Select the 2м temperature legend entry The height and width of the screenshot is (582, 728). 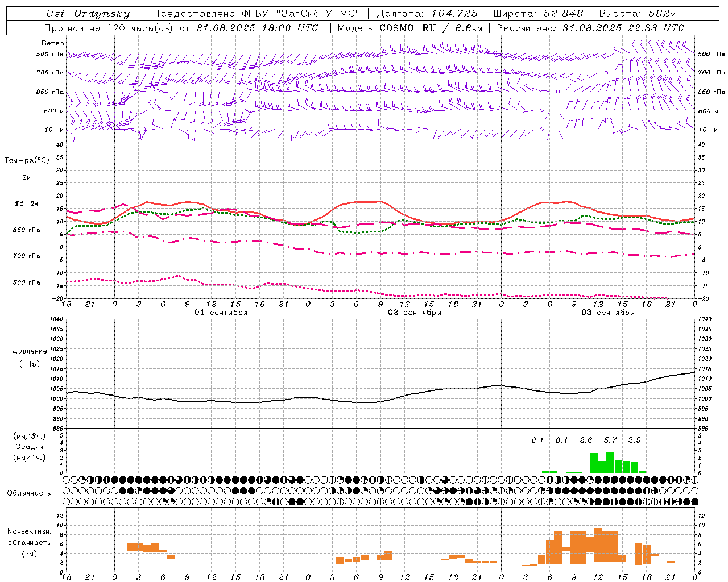pyautogui.click(x=26, y=178)
